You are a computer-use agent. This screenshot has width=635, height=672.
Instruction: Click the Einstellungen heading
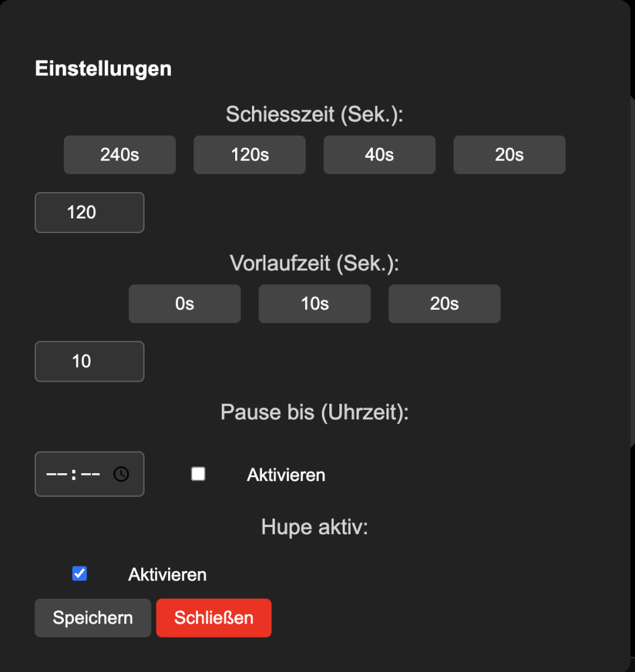tap(103, 69)
